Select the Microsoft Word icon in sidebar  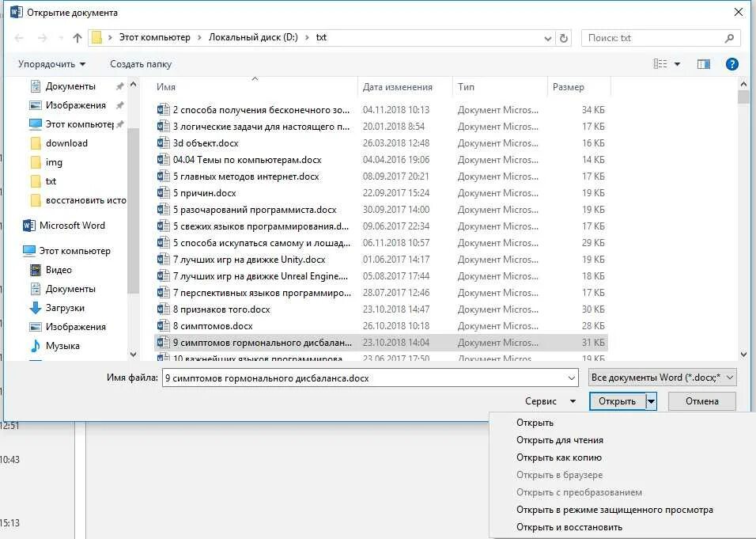[x=29, y=226]
